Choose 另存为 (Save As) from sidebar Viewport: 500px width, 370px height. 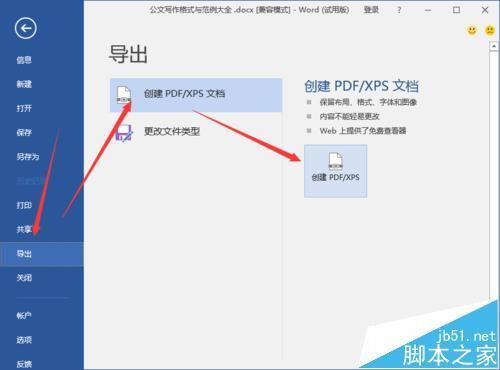tap(28, 157)
